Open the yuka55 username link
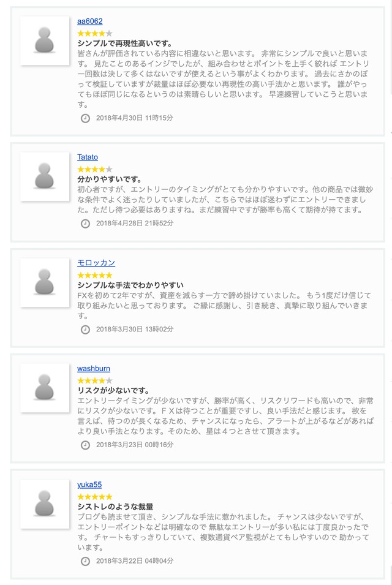The image size is (392, 585). coord(89,485)
